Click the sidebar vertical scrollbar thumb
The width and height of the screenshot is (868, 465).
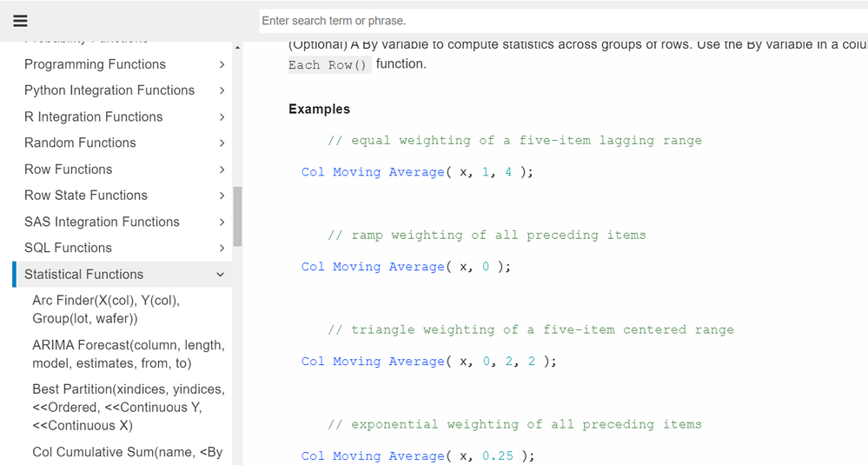(x=237, y=216)
